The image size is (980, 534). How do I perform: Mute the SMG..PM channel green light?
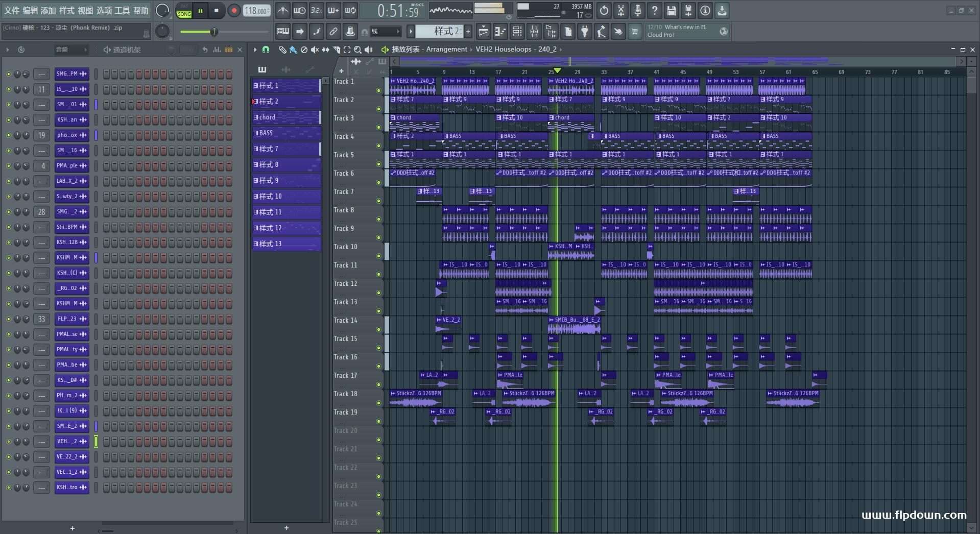click(x=8, y=74)
